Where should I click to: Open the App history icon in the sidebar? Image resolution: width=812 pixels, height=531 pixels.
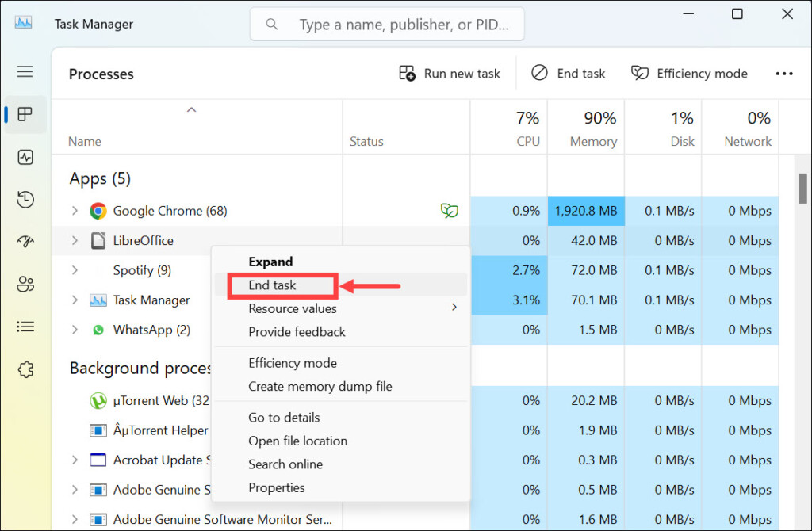pyautogui.click(x=25, y=199)
